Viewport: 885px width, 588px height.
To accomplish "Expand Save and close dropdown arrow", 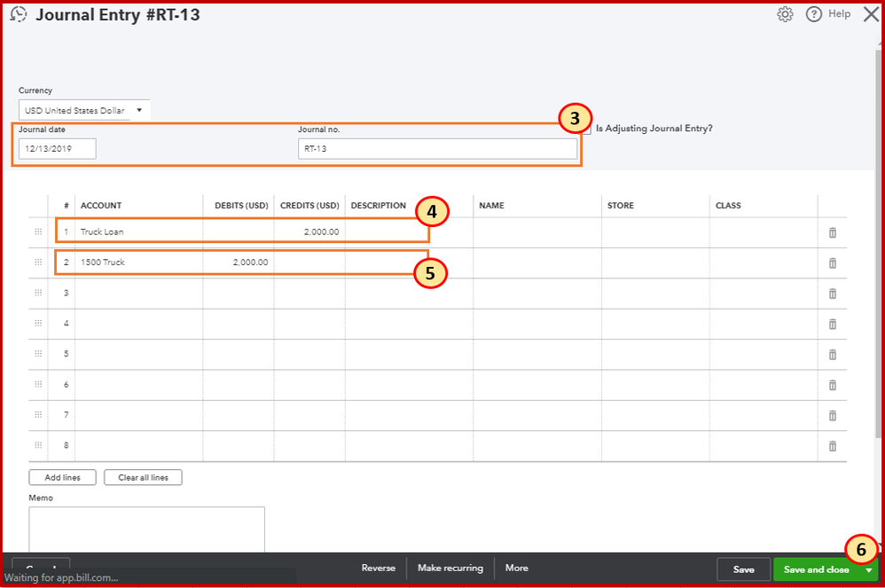I will coord(869,570).
